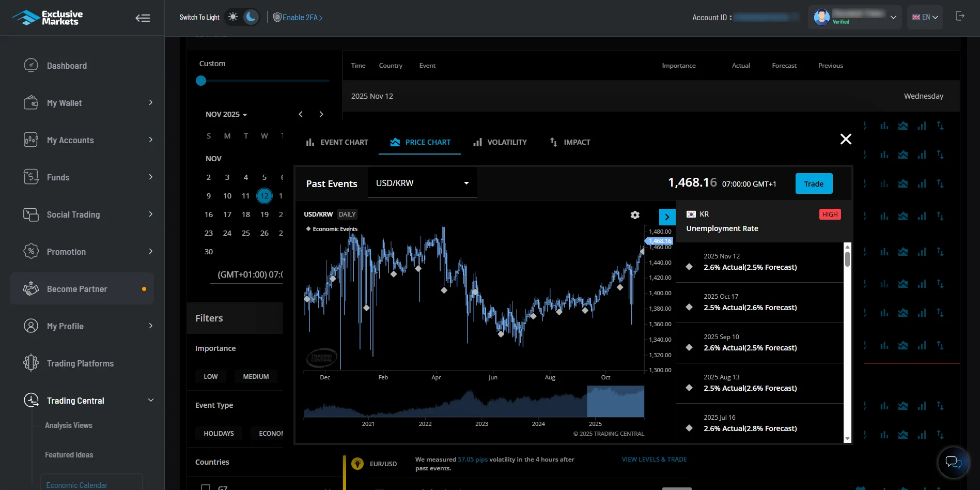Go to next month in calendar

(x=321, y=114)
